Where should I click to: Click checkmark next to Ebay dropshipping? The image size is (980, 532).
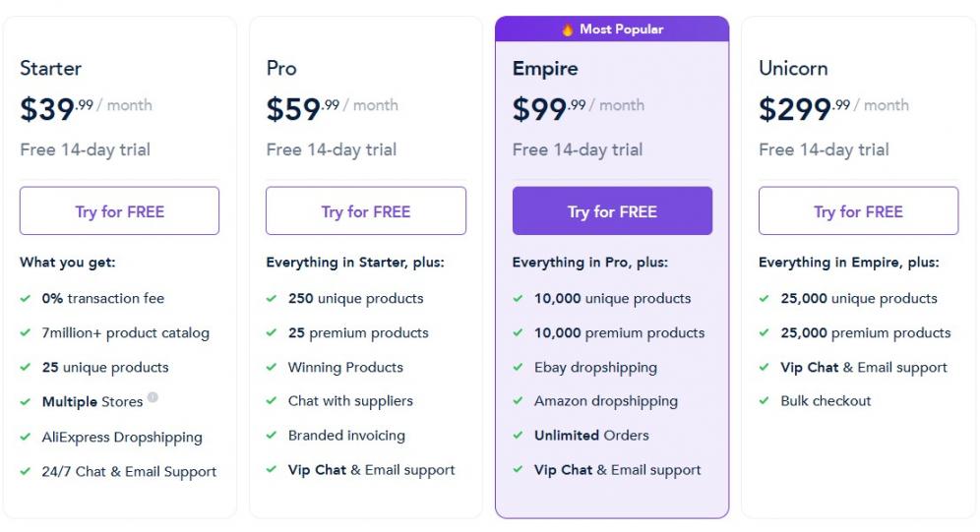pos(517,367)
